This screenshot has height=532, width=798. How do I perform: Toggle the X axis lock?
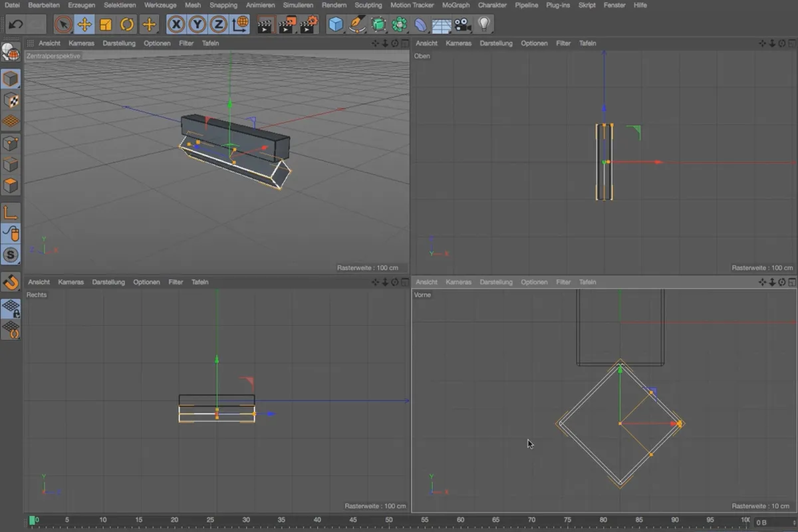coord(176,25)
